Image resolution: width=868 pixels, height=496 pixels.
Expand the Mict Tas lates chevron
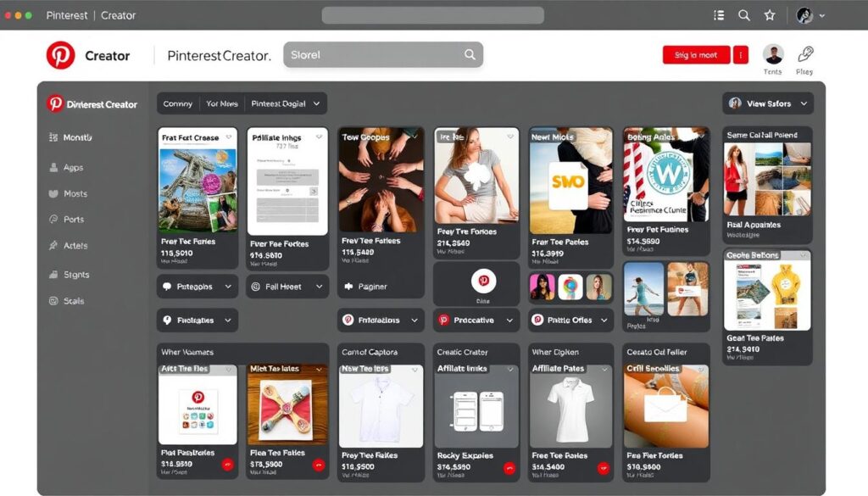click(x=319, y=369)
